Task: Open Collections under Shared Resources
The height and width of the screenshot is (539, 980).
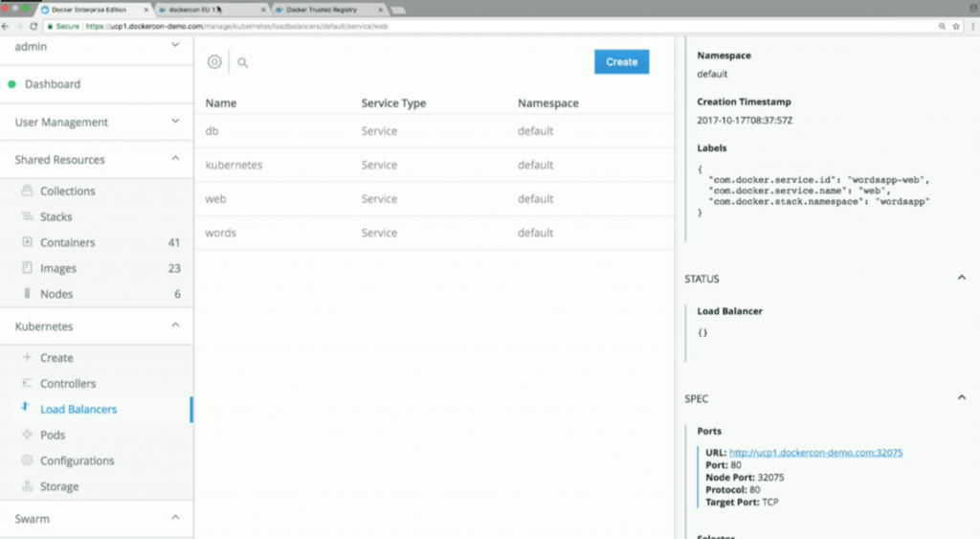Action: 68,191
